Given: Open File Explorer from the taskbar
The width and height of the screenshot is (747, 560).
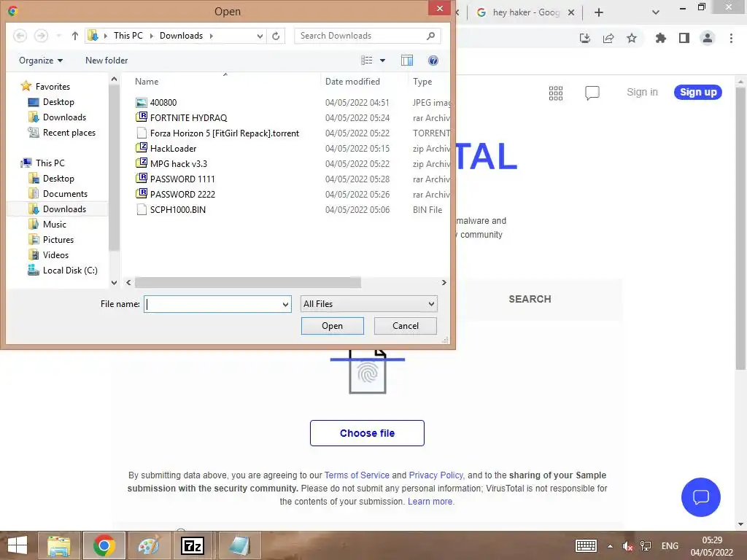Looking at the screenshot, I should pyautogui.click(x=59, y=545).
